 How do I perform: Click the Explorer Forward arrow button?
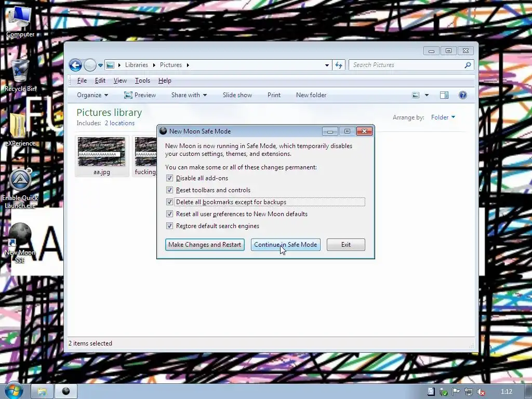pos(90,65)
